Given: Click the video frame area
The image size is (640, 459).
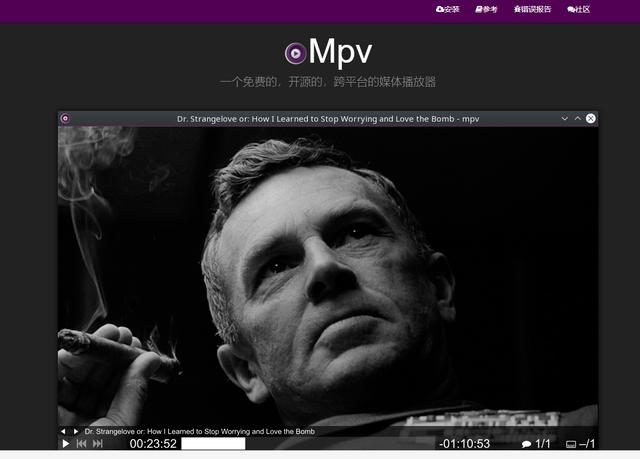Looking at the screenshot, I should [x=328, y=275].
